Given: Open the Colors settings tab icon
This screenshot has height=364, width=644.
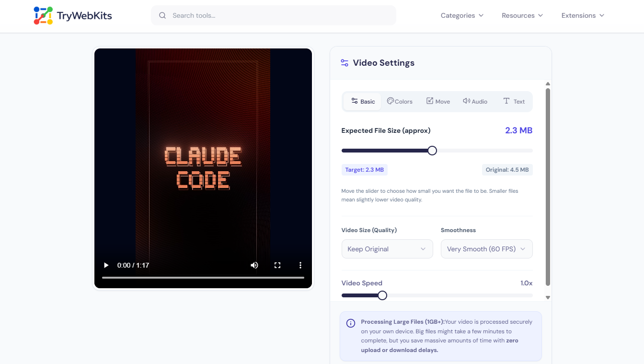Looking at the screenshot, I should coord(390,101).
